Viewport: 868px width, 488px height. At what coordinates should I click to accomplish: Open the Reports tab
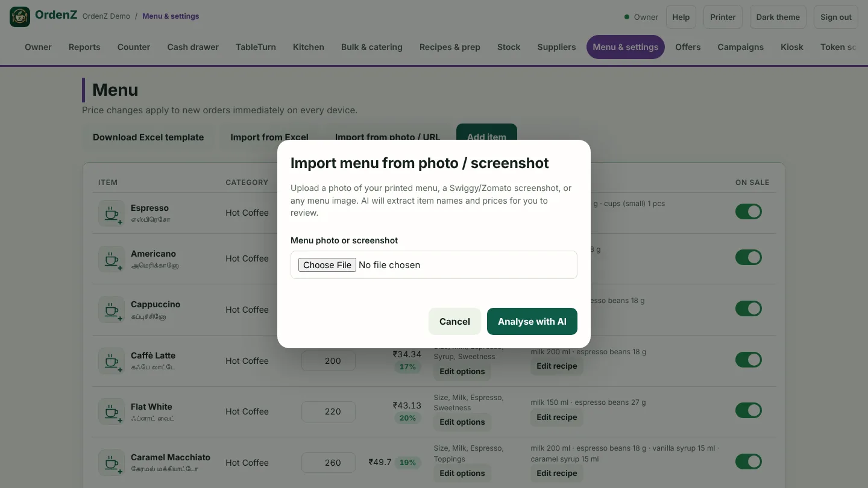(x=84, y=47)
